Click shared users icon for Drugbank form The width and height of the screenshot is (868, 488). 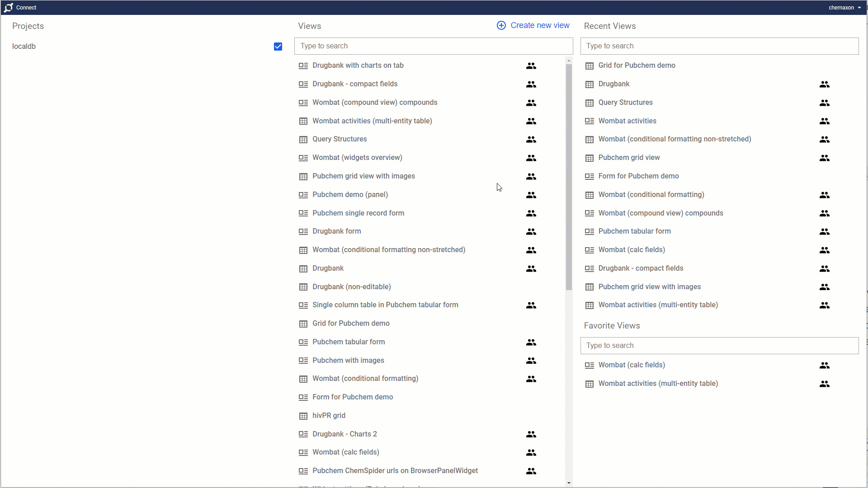531,232
